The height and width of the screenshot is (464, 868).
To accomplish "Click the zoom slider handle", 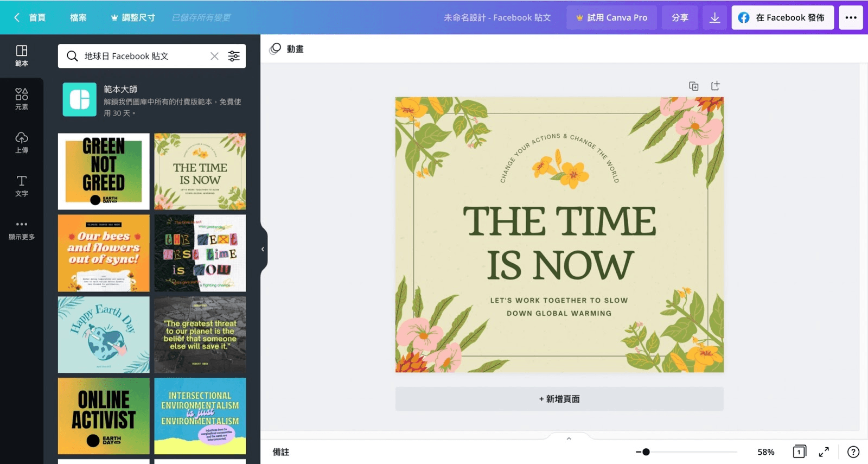I will coord(646,452).
